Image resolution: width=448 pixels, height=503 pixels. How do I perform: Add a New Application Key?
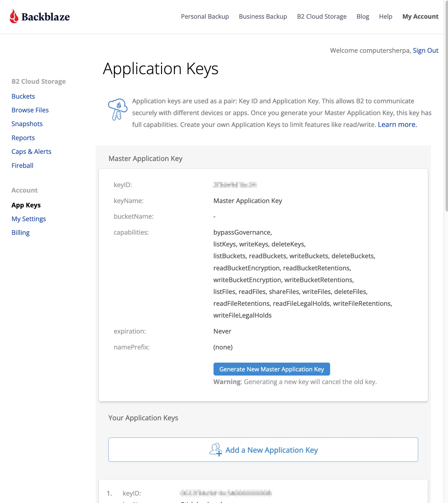pyautogui.click(x=271, y=450)
